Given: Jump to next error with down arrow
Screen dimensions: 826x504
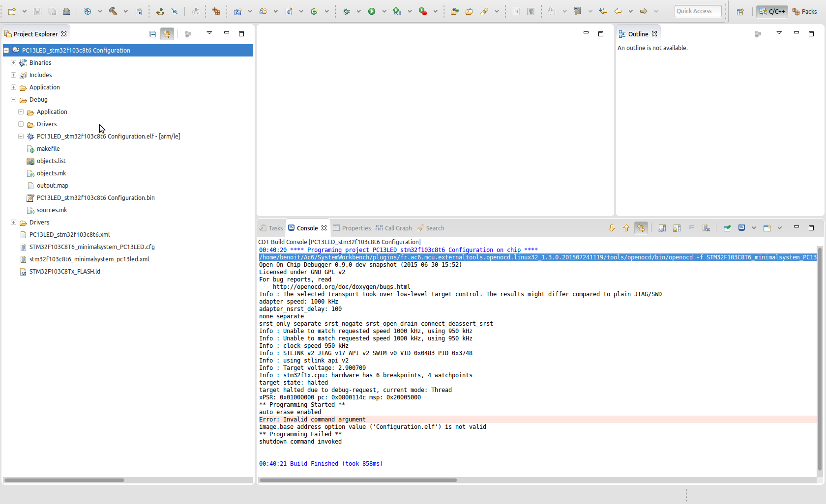Looking at the screenshot, I should point(612,228).
